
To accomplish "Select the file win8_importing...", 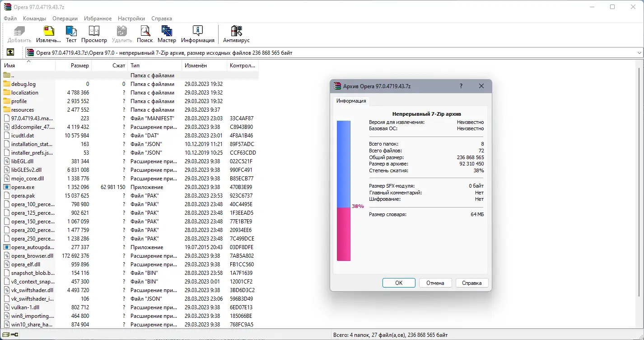I will 33,316.
